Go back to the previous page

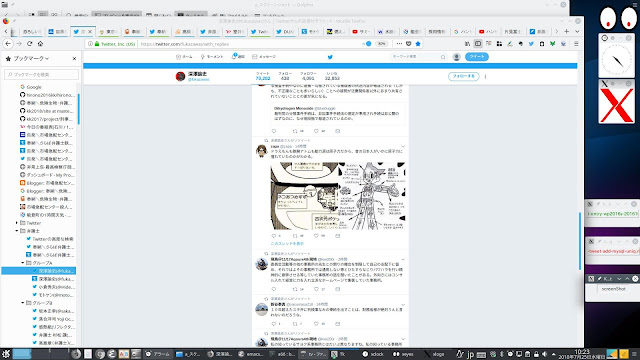pos(8,44)
